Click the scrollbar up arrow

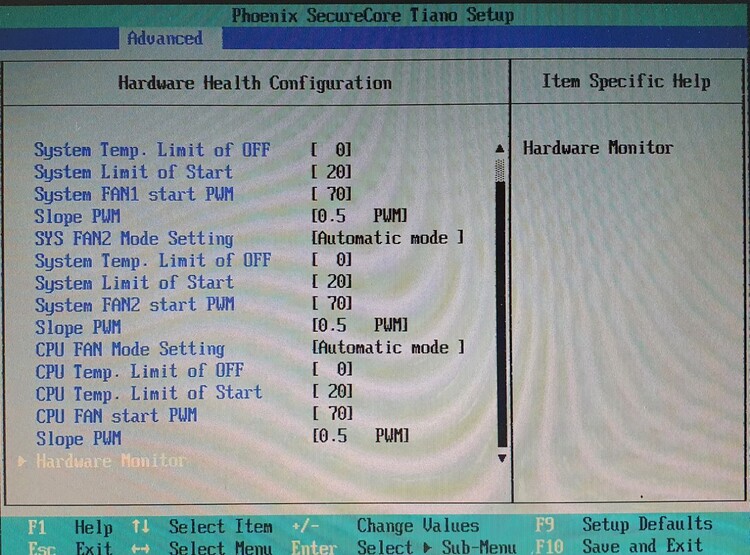[500, 149]
